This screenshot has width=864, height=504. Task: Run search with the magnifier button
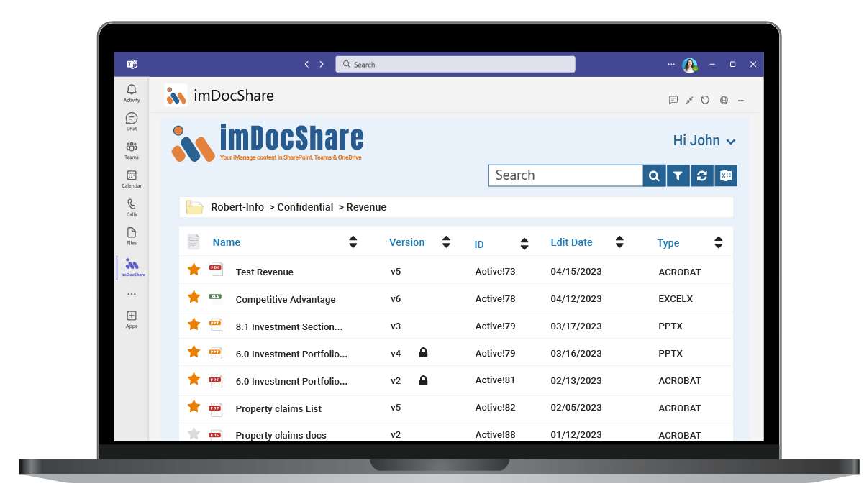(654, 175)
